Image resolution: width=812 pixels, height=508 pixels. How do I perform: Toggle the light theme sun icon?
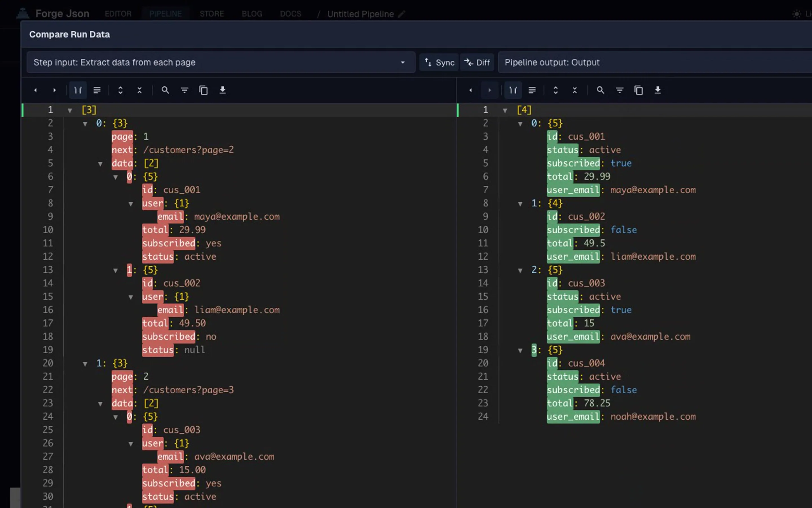[796, 14]
